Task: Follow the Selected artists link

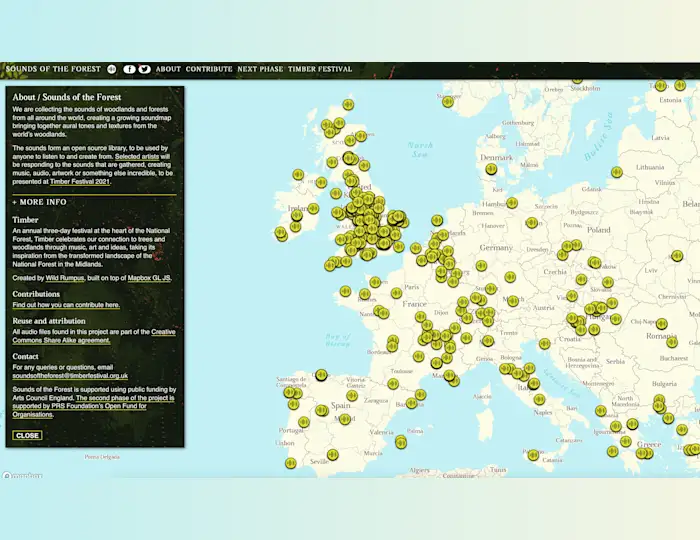Action: click(x=137, y=157)
